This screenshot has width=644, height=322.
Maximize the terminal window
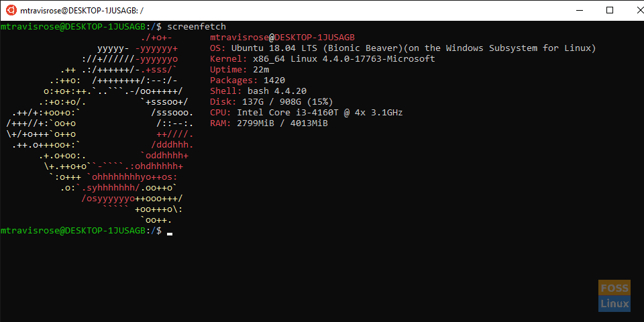(x=610, y=10)
